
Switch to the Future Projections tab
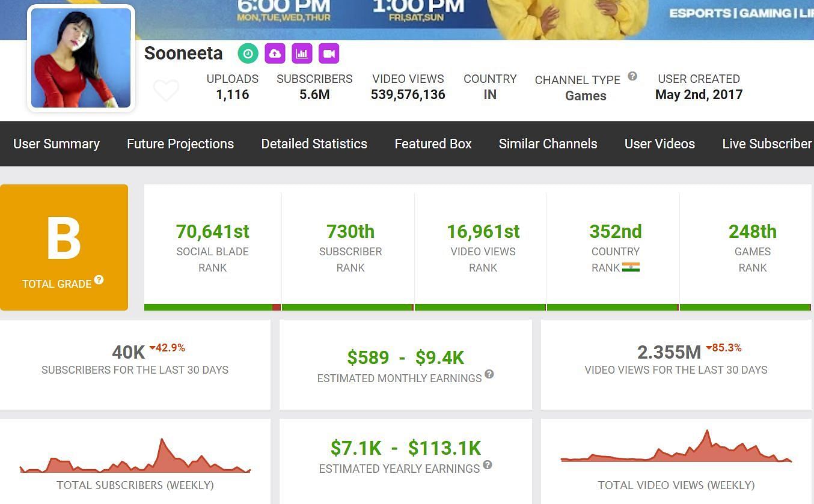click(180, 144)
